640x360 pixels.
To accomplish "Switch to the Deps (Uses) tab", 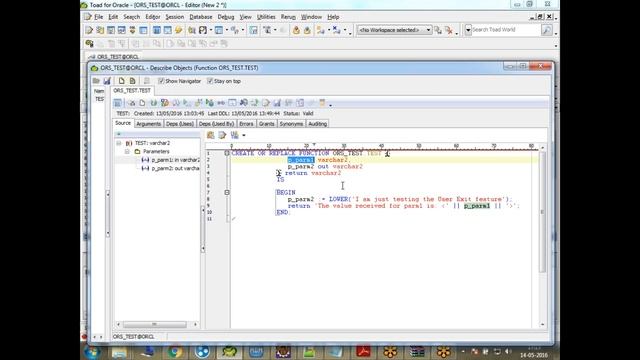I will (x=180, y=124).
